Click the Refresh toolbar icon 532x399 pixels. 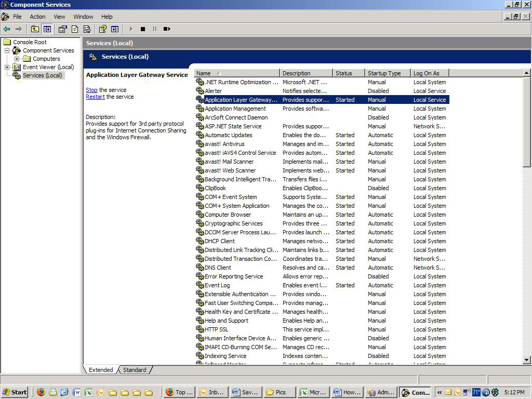click(75, 29)
